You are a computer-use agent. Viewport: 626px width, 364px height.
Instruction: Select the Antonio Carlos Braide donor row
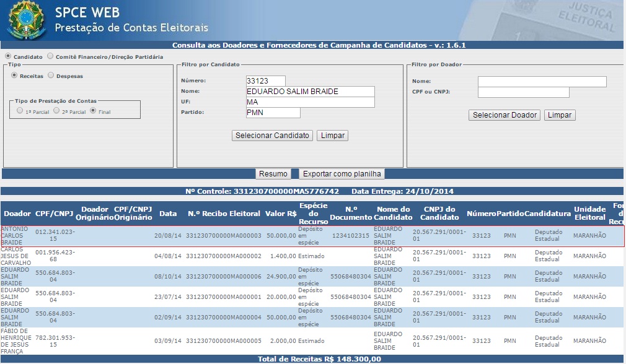click(312, 236)
